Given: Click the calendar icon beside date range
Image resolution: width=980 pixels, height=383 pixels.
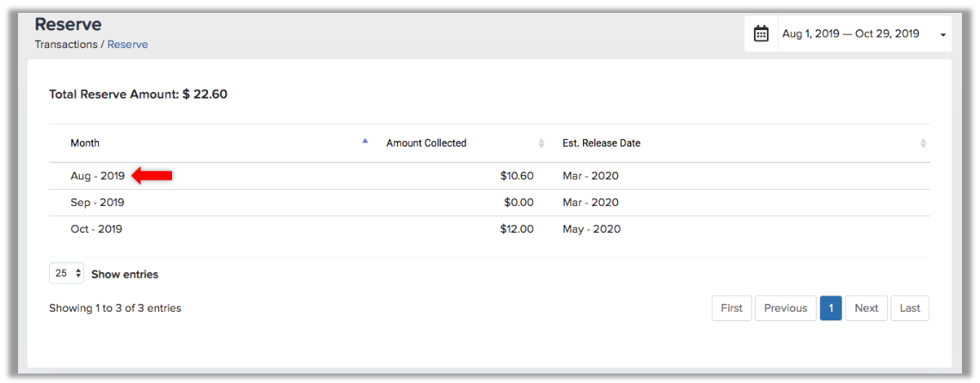Looking at the screenshot, I should tap(761, 33).
